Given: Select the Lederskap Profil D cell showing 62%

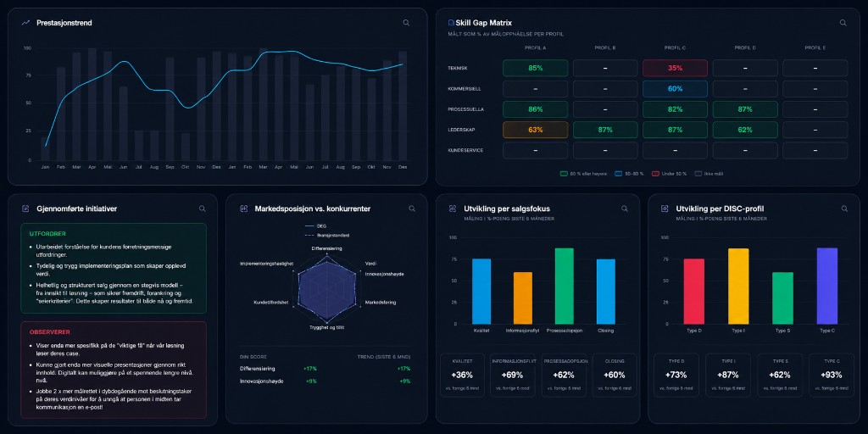Looking at the screenshot, I should click(x=745, y=130).
